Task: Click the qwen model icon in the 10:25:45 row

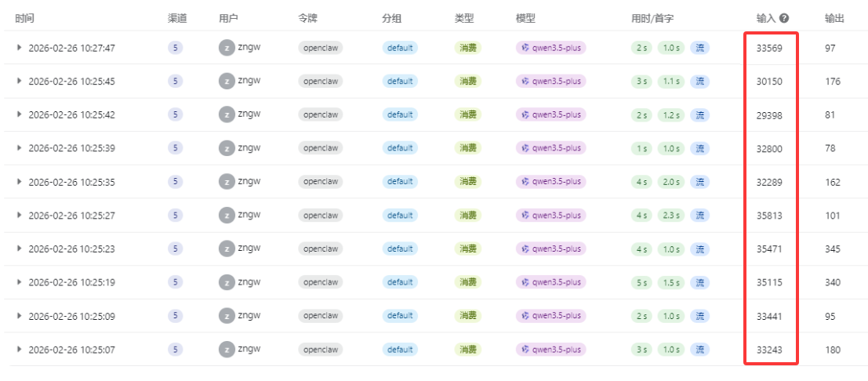Action: coord(525,82)
